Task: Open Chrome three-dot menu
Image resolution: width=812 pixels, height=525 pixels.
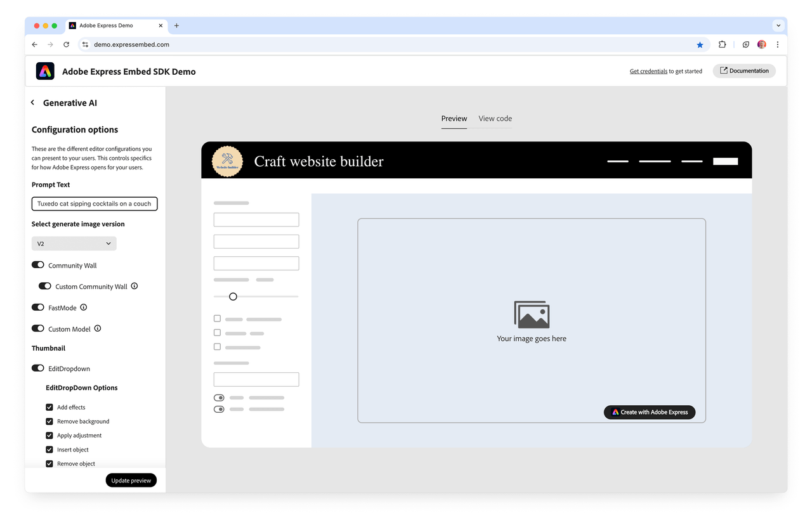Action: pyautogui.click(x=778, y=44)
